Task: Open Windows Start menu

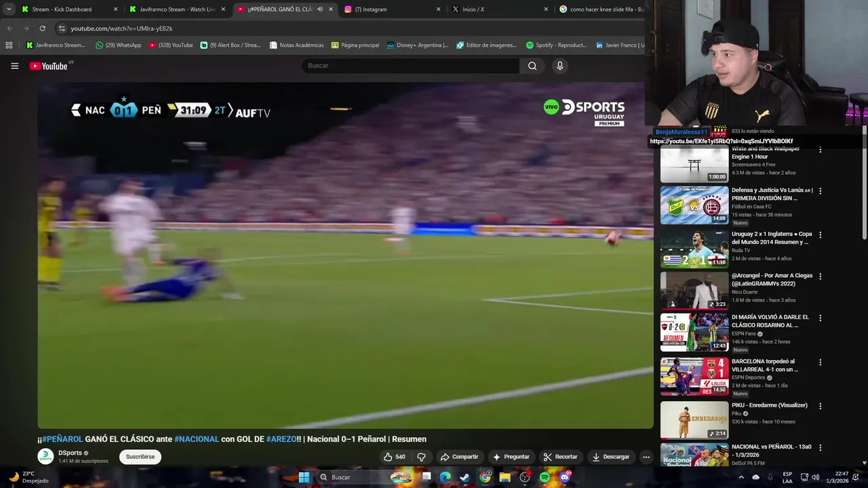Action: click(x=304, y=477)
